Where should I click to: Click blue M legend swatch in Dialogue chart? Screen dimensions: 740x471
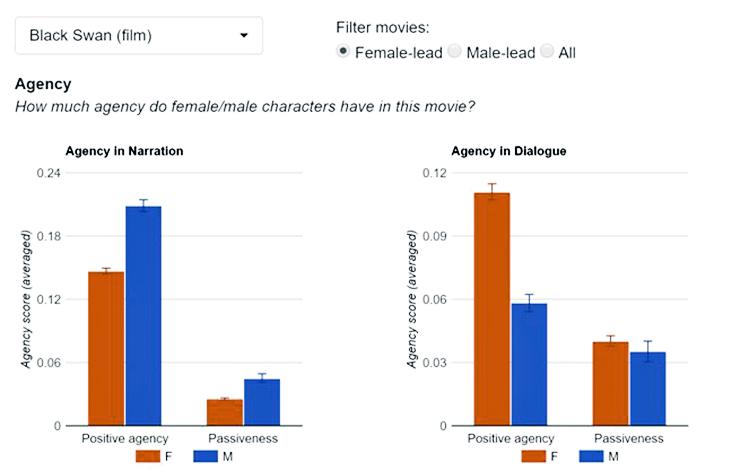click(x=591, y=456)
